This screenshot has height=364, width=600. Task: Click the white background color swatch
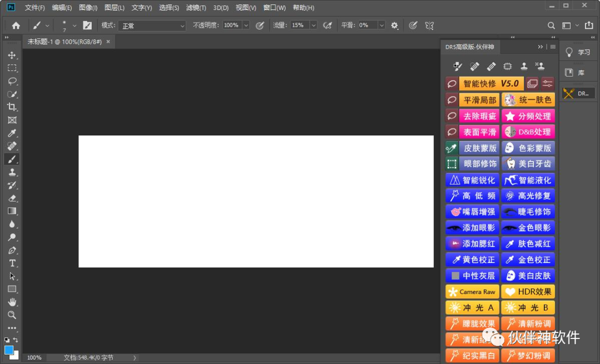(16, 357)
